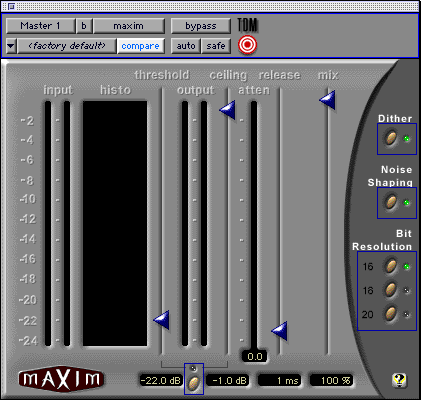
Task: Click the histogram display
Action: click(x=115, y=223)
